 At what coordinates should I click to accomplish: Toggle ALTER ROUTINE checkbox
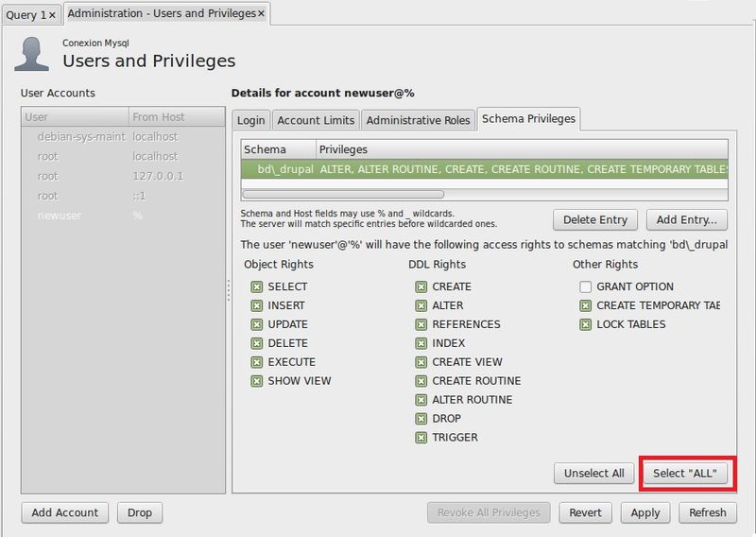coord(421,400)
